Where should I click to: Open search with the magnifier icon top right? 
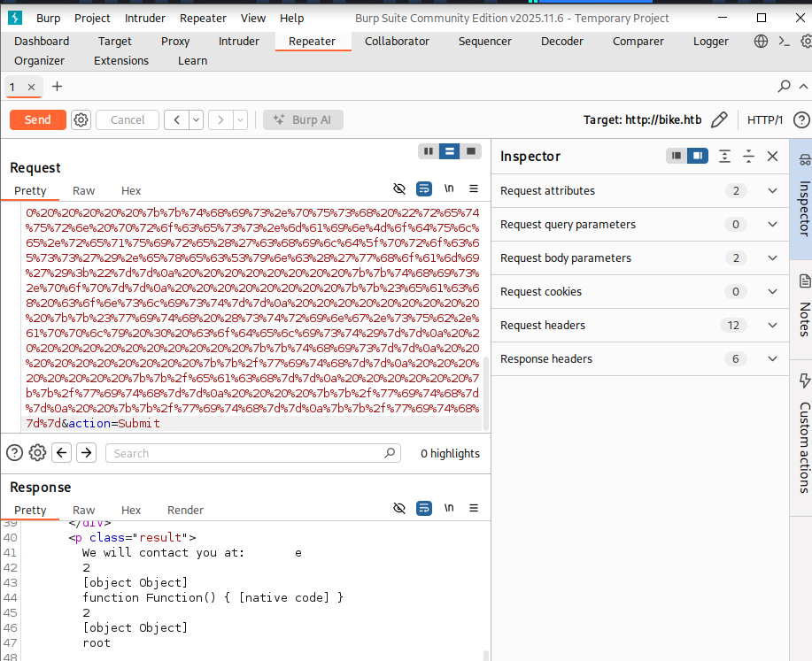coord(783,86)
